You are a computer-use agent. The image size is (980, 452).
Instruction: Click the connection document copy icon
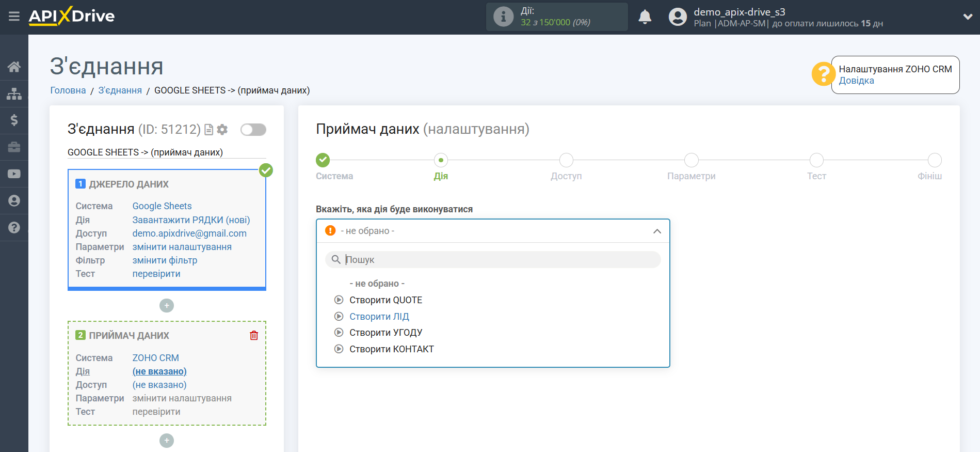(208, 130)
